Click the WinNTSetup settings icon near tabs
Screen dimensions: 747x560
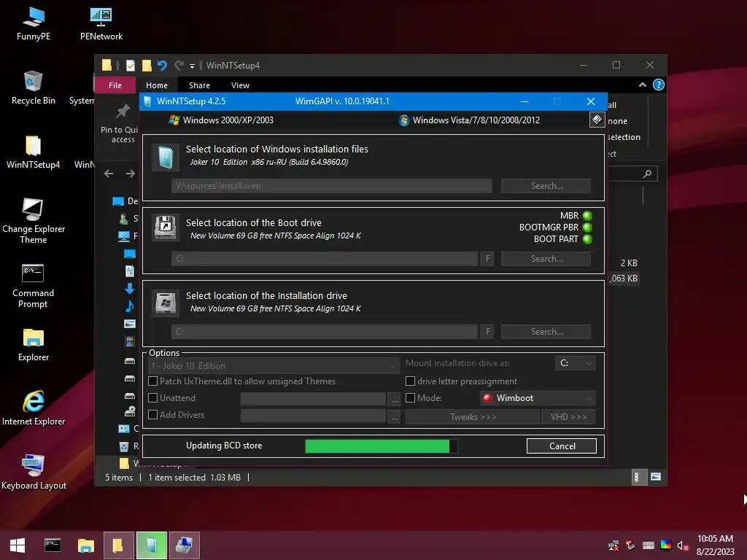coord(597,120)
